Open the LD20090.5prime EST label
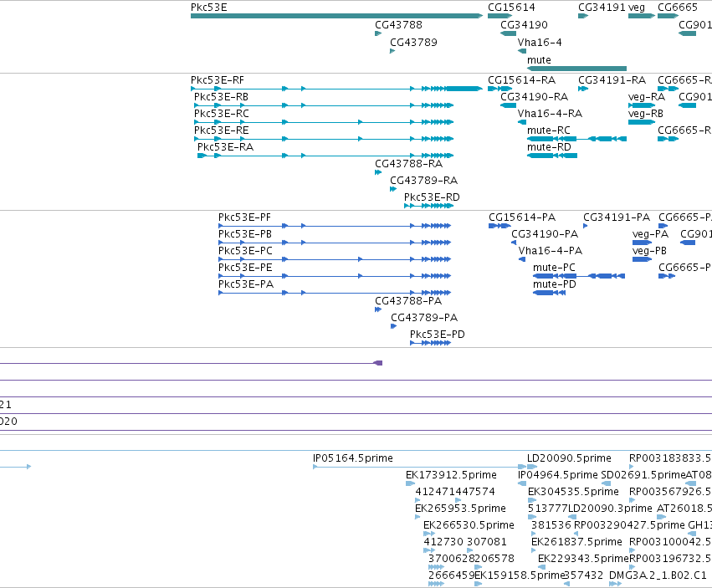712x588 pixels. coord(570,458)
